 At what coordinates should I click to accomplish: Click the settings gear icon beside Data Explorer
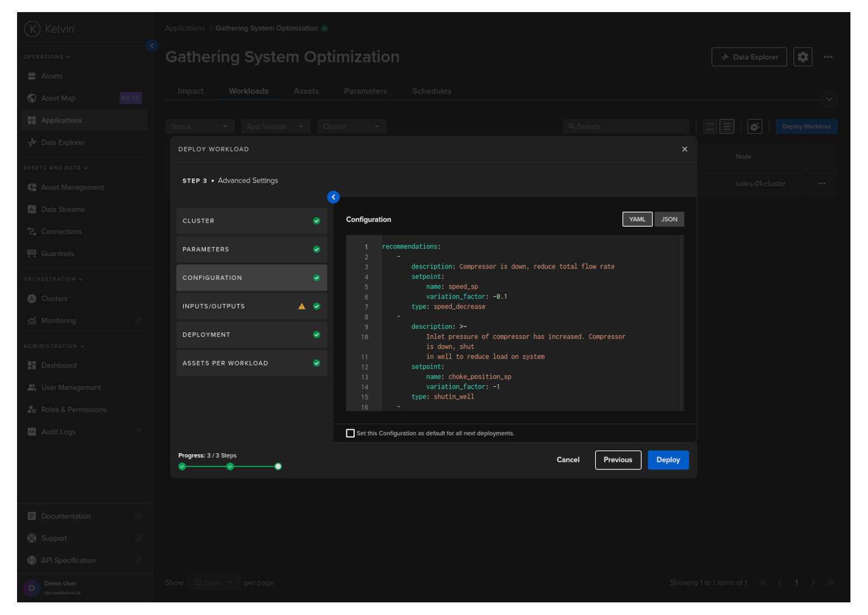coord(803,57)
